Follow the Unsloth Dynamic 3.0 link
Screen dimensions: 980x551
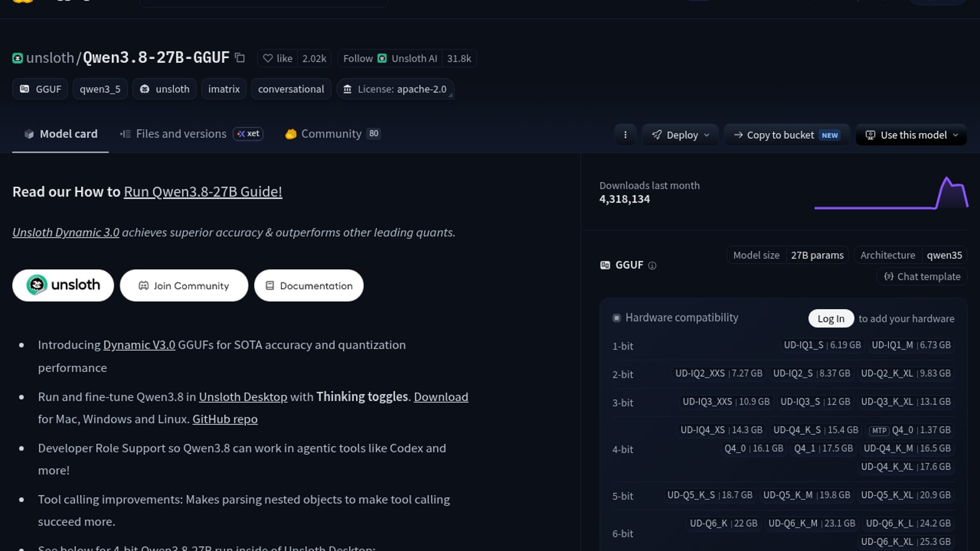click(x=66, y=233)
